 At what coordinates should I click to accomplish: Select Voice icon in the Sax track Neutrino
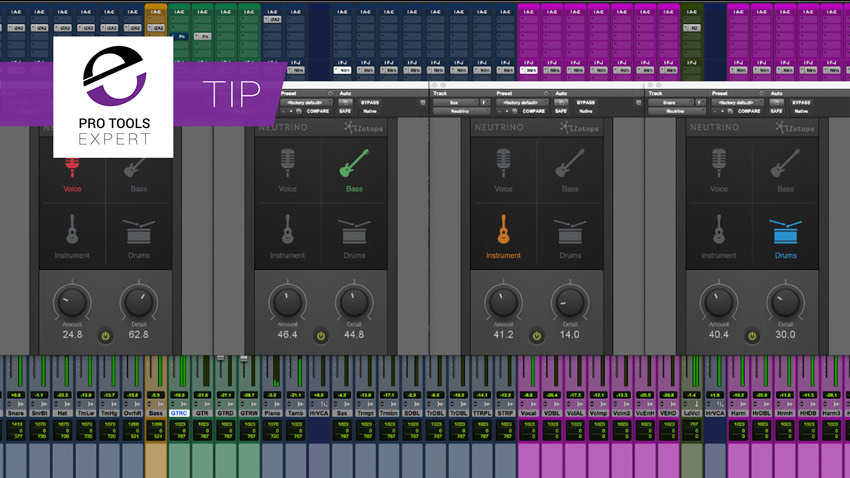coord(503,163)
